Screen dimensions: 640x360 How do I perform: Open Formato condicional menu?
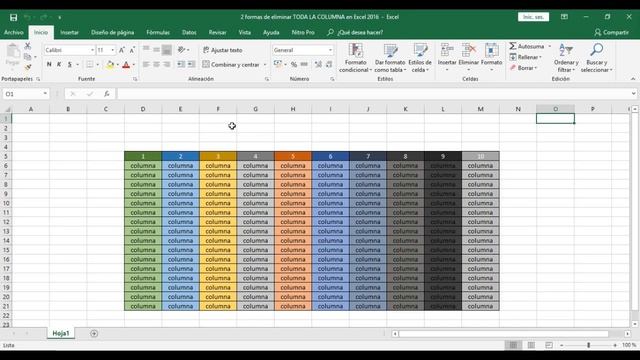click(356, 58)
